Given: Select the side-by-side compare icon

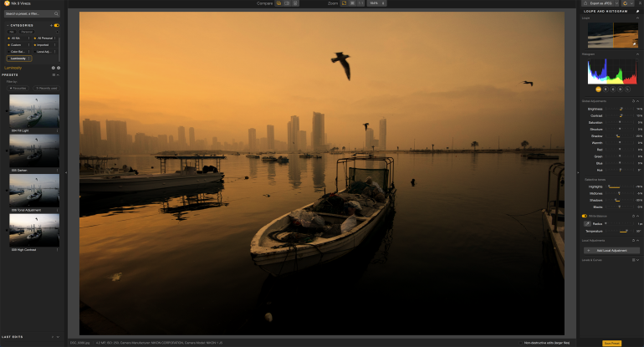Looking at the screenshot, I should (x=295, y=3).
